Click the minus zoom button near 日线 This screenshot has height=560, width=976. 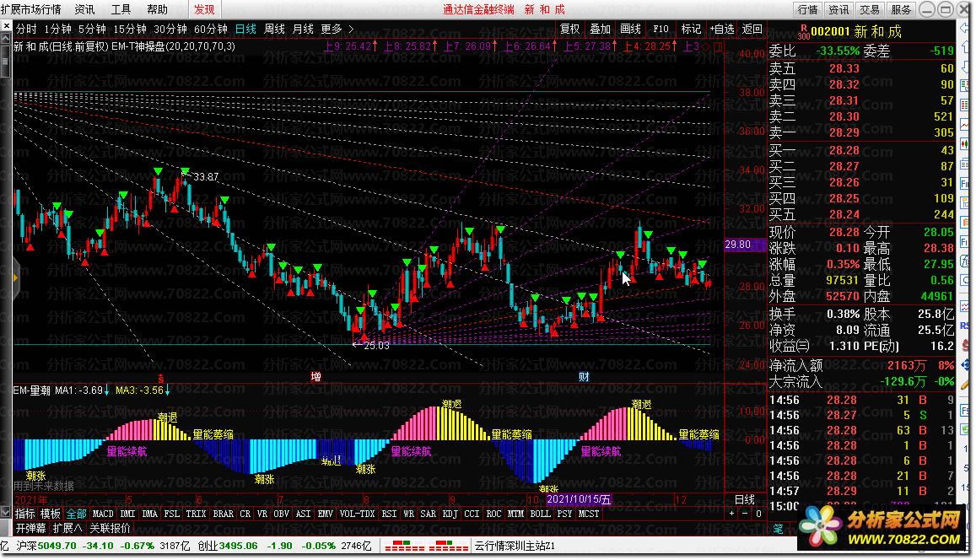coord(745,514)
